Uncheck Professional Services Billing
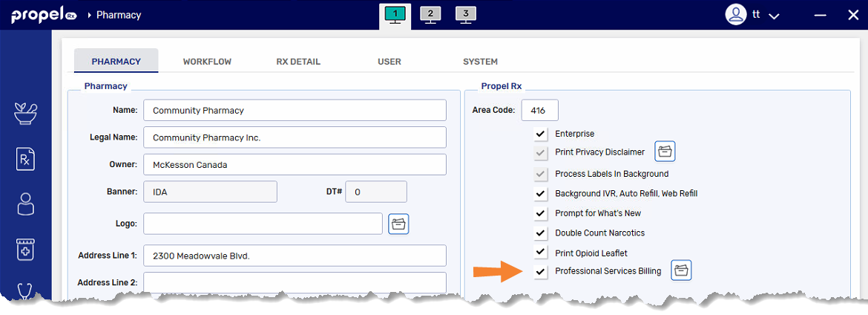This screenshot has height=315, width=868. click(540, 272)
